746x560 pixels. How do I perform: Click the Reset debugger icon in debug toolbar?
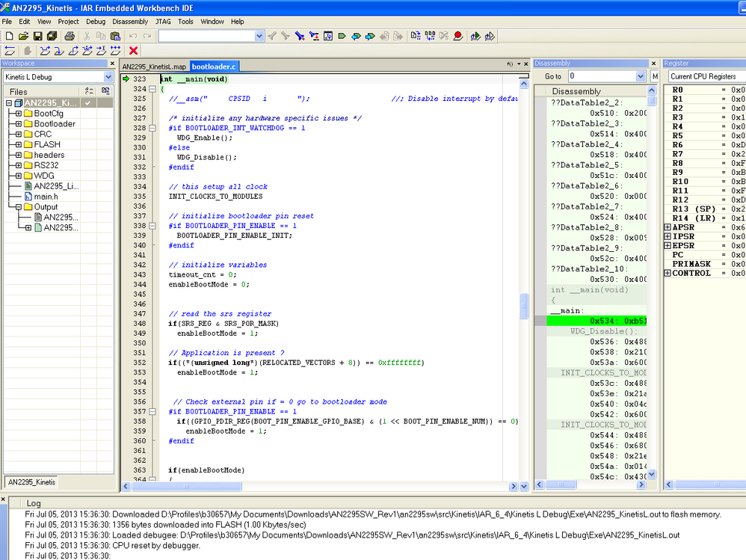(x=10, y=51)
